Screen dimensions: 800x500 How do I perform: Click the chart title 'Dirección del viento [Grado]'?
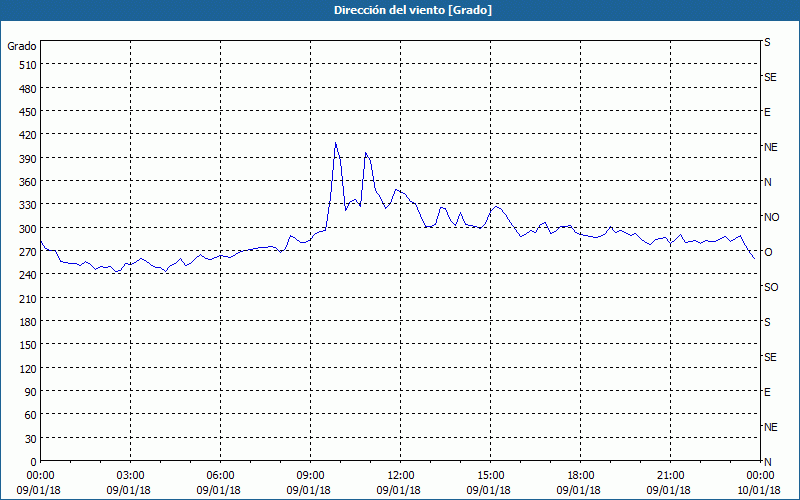[x=413, y=10]
